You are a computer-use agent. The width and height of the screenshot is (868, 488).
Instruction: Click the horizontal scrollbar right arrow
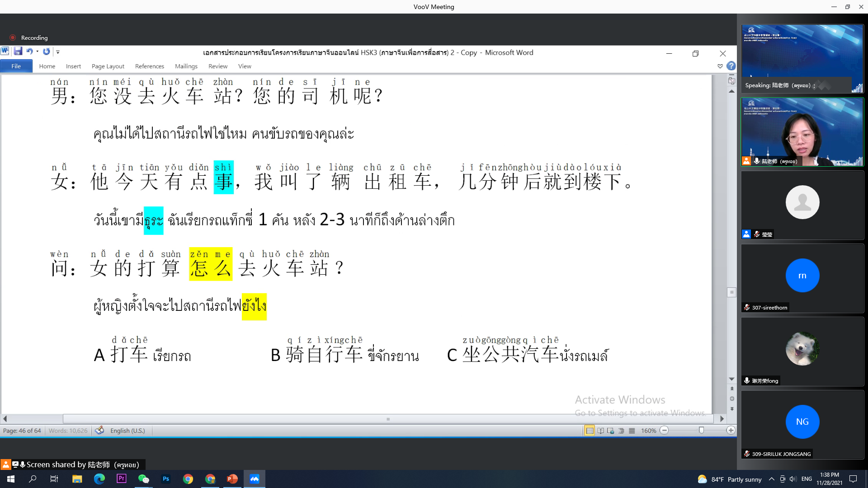click(x=722, y=419)
